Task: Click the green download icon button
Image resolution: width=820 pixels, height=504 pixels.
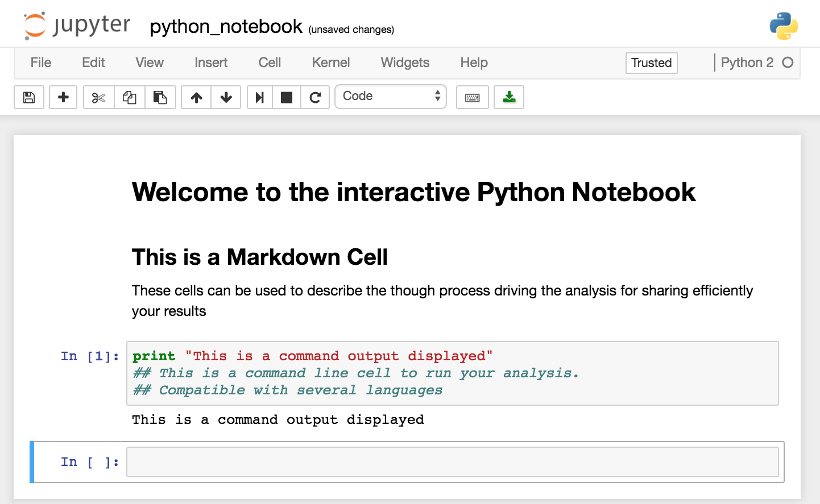Action: coord(509,97)
